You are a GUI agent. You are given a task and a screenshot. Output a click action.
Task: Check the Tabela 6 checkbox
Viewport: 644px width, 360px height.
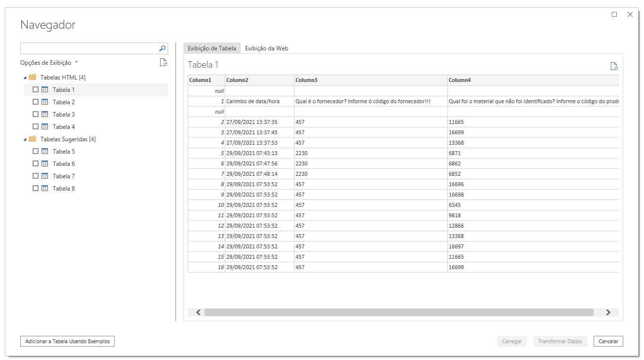[x=36, y=164]
